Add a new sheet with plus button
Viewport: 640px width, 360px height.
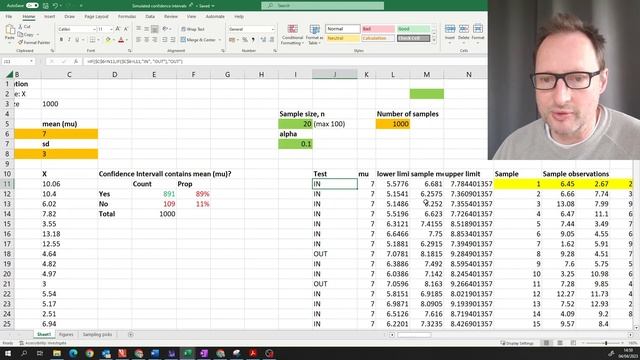131,334
